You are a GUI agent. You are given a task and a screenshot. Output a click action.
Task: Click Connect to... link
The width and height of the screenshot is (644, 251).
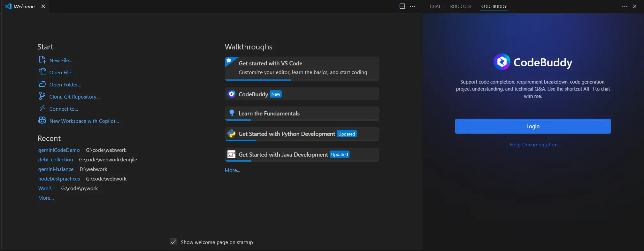click(x=64, y=109)
